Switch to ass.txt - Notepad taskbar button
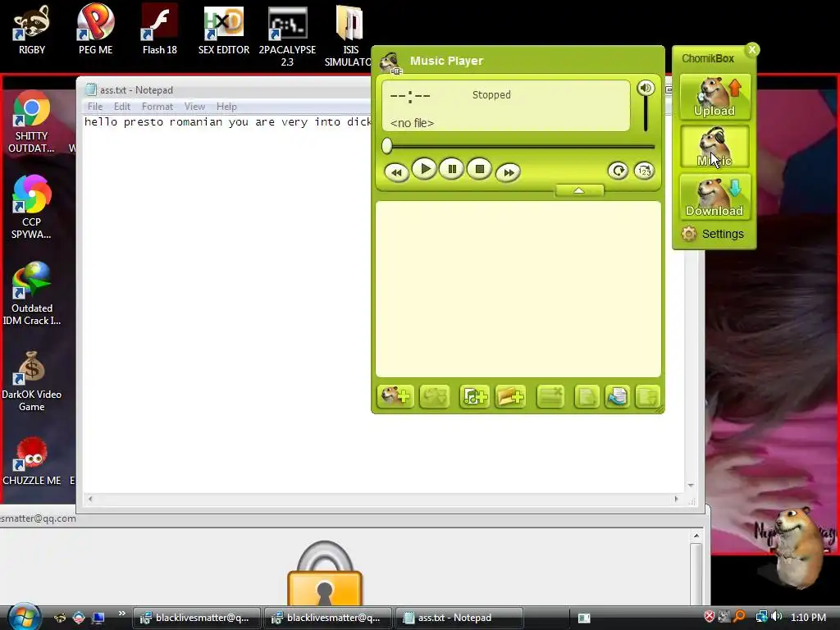840x630 pixels. coord(458,618)
